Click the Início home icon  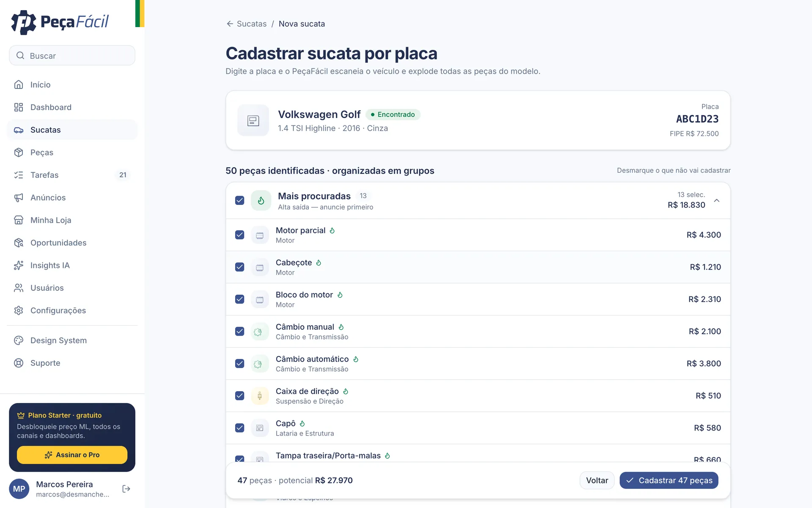[x=19, y=85]
